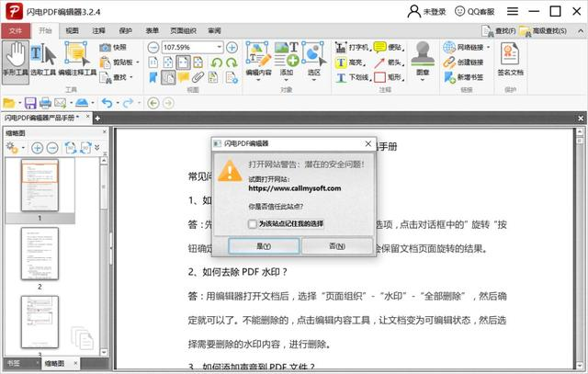Click fit-width page view icon
Viewport: 588px width, 374px height.
click(183, 62)
